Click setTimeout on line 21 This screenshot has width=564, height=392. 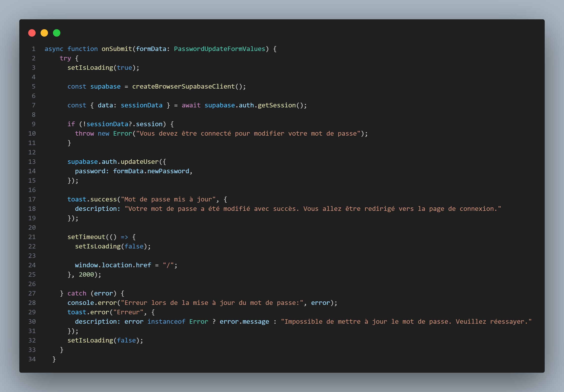[86, 237]
